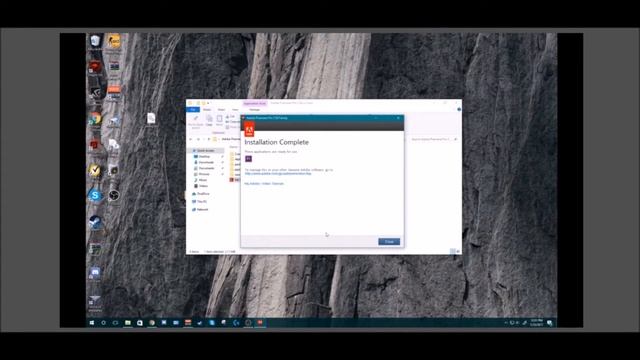Select Quick access in Explorer navigation pane
The height and width of the screenshot is (360, 640).
pos(205,151)
